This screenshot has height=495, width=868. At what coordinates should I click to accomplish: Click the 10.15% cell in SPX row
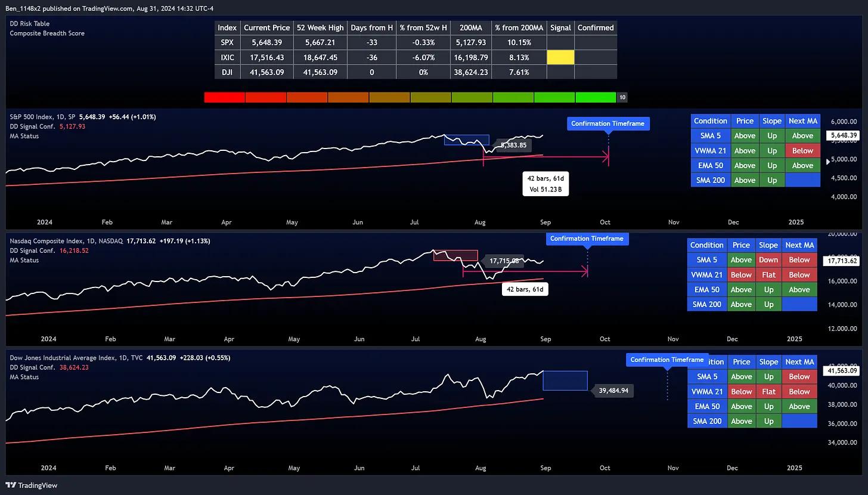[519, 42]
